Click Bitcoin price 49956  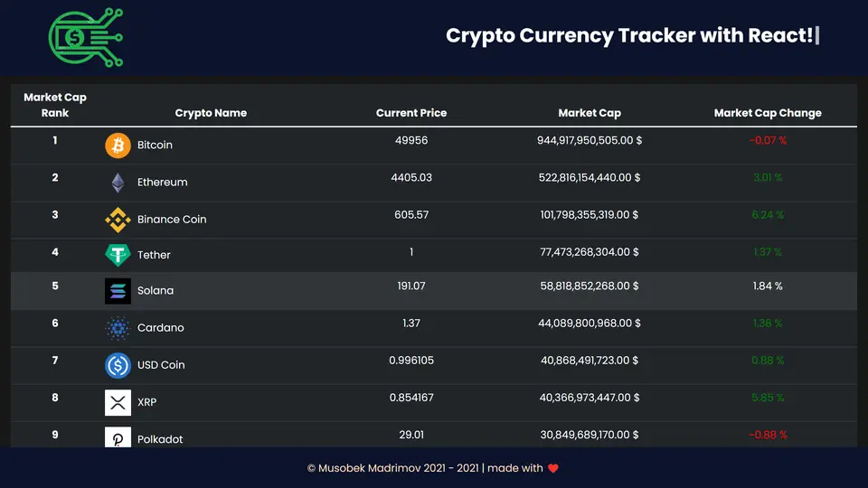pos(411,141)
